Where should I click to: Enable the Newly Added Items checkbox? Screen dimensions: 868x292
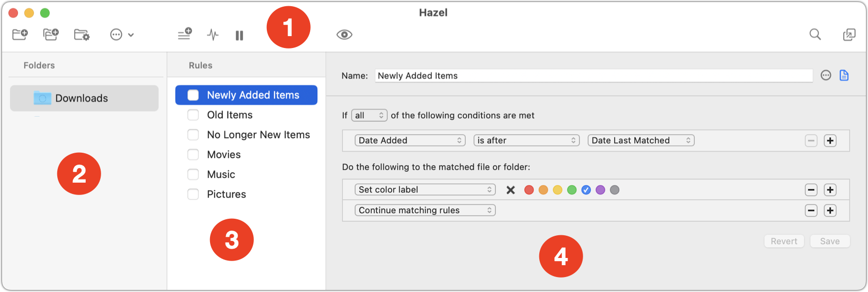[x=193, y=95]
